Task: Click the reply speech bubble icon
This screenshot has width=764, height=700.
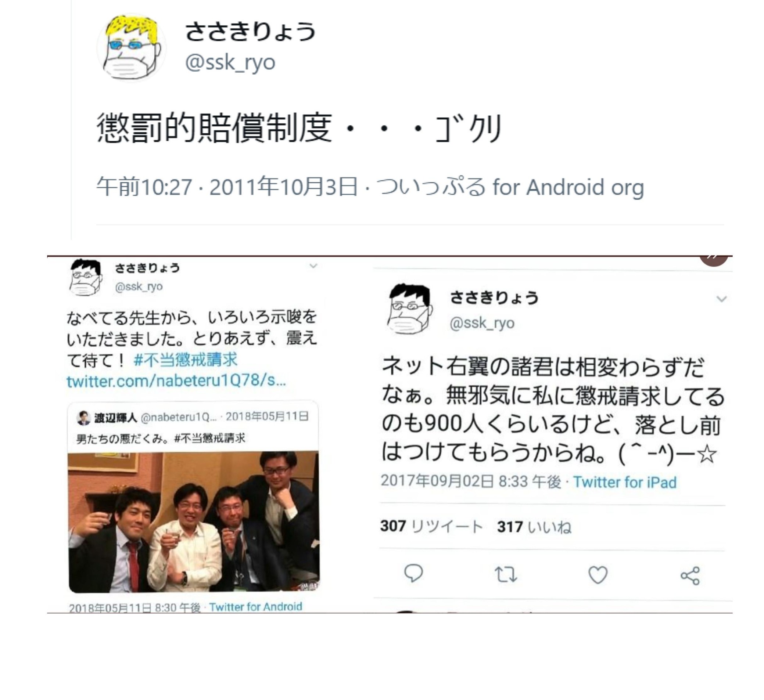Action: pos(413,573)
